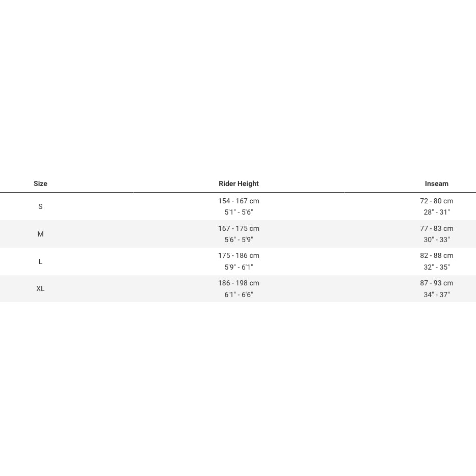Click the 87 - 93 cm inseam value
The image size is (476, 476).
coord(436,283)
